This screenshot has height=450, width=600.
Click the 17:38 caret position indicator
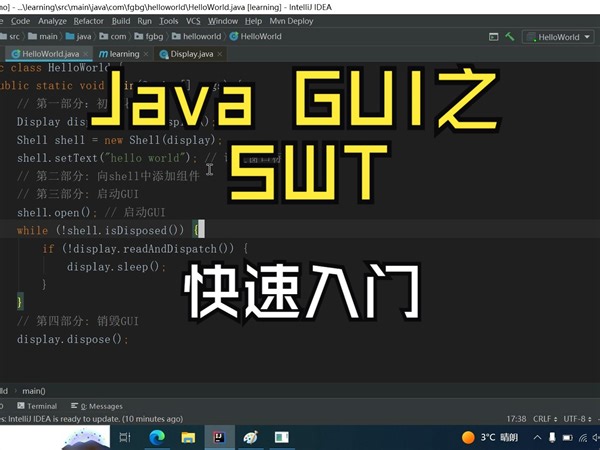click(516, 419)
